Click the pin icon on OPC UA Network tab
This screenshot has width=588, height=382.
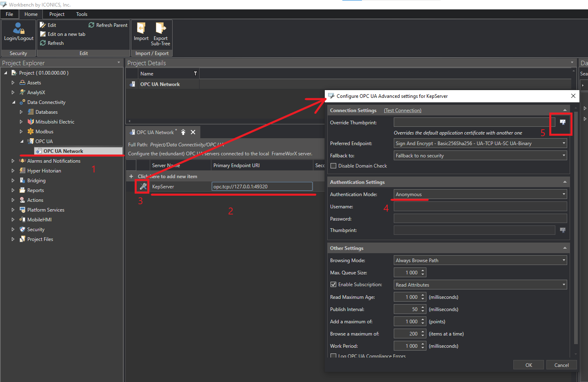183,132
